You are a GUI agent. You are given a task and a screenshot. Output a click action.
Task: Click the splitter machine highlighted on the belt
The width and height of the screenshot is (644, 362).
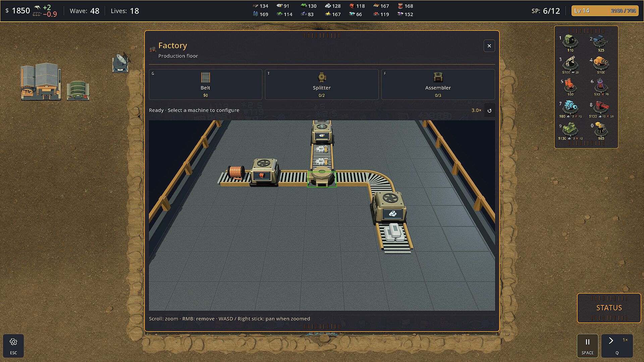point(322,179)
